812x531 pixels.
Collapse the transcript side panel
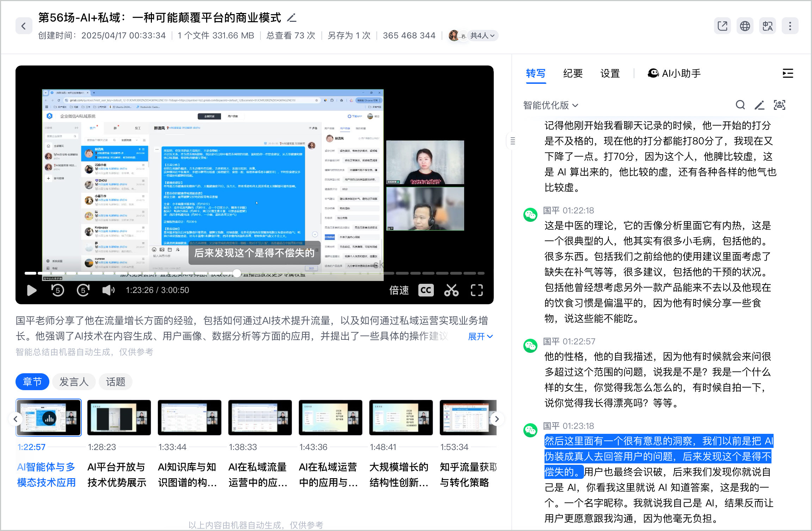(x=788, y=74)
